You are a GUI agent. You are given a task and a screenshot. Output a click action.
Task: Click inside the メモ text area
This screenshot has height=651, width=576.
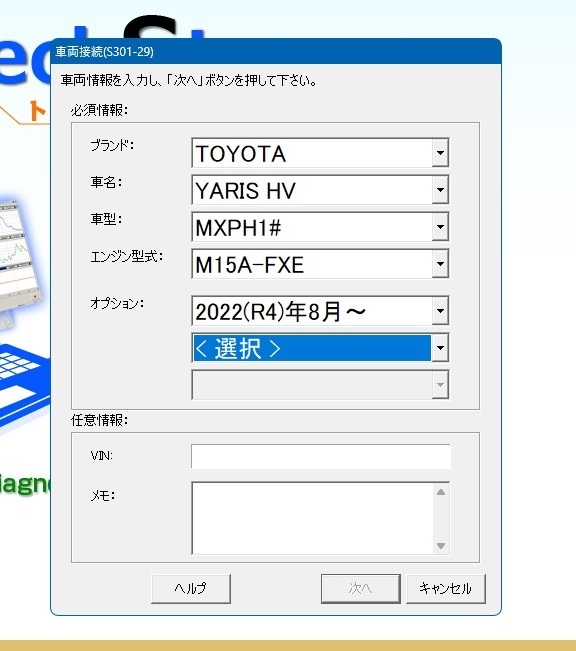tap(312, 518)
